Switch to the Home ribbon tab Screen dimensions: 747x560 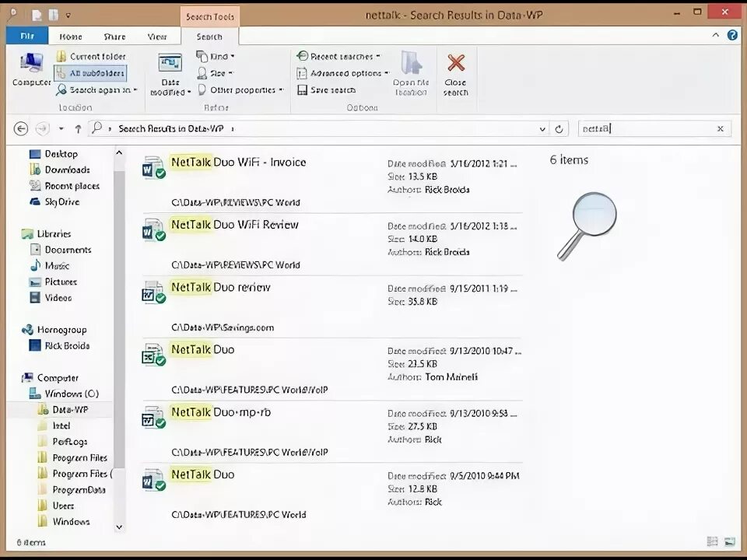click(x=71, y=37)
